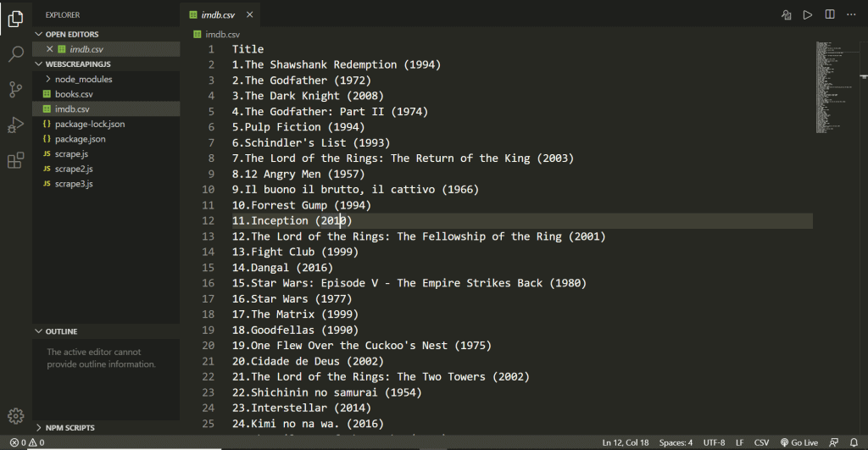Screen dimensions: 868x450
Task: Collapse the Open Editors section
Action: 106,34
